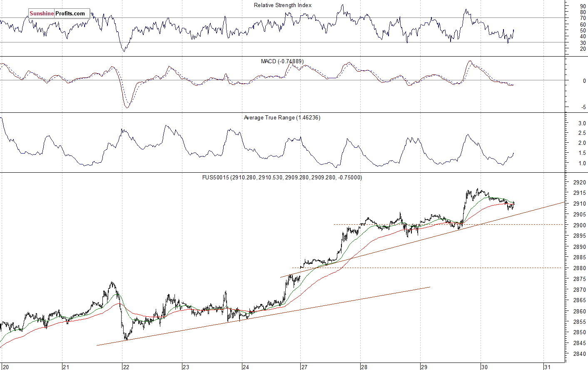The width and height of the screenshot is (588, 370).
Task: Click the ATR 1.5 scale label
Action: (582, 153)
